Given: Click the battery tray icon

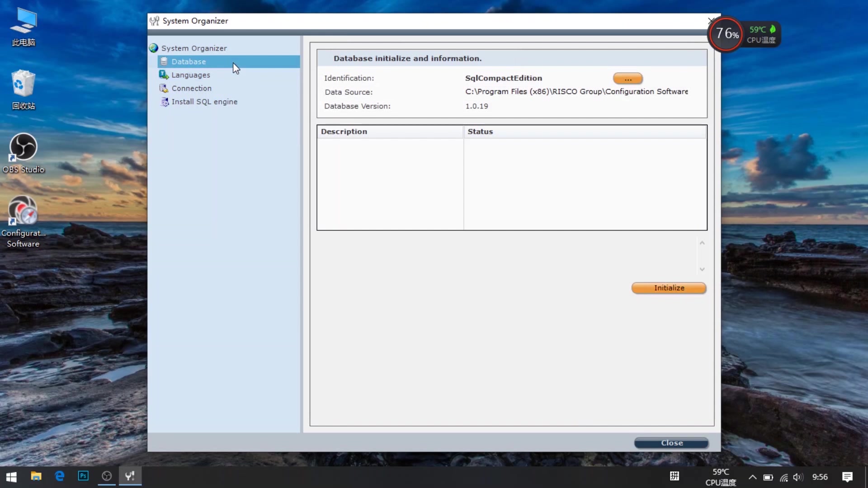Looking at the screenshot, I should tap(768, 477).
